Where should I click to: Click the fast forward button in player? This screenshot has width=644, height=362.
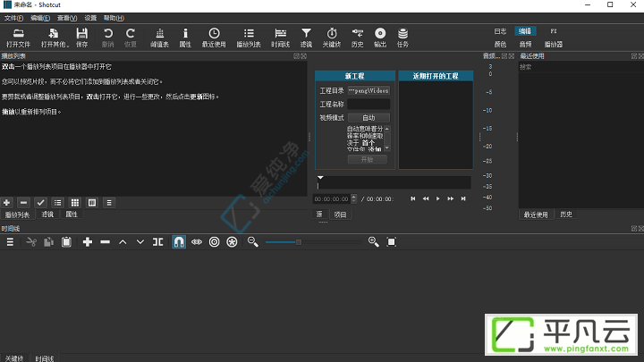point(451,198)
